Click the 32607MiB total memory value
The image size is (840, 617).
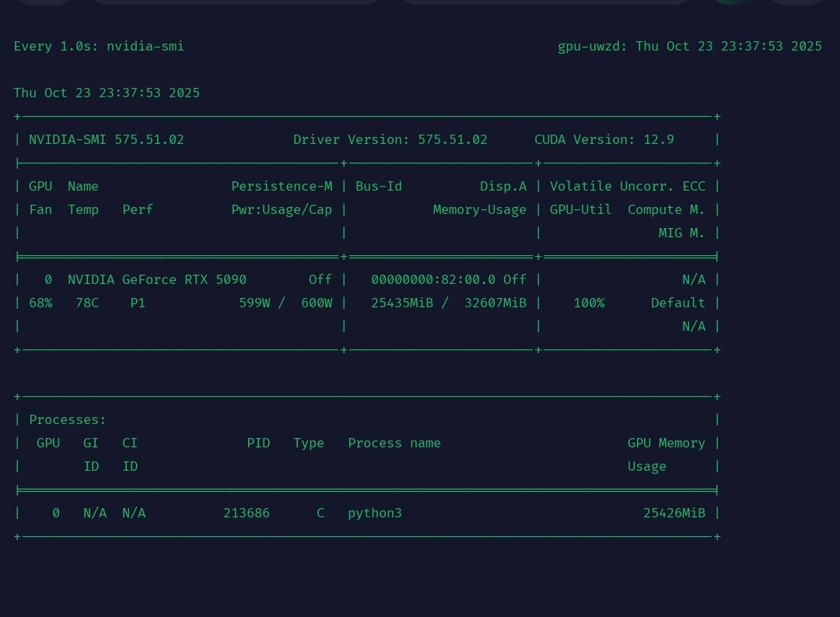(x=495, y=303)
